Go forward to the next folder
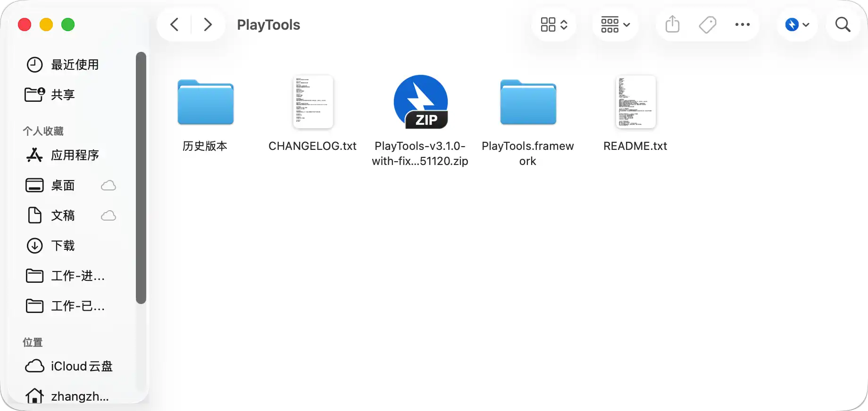This screenshot has width=868, height=411. 208,25
